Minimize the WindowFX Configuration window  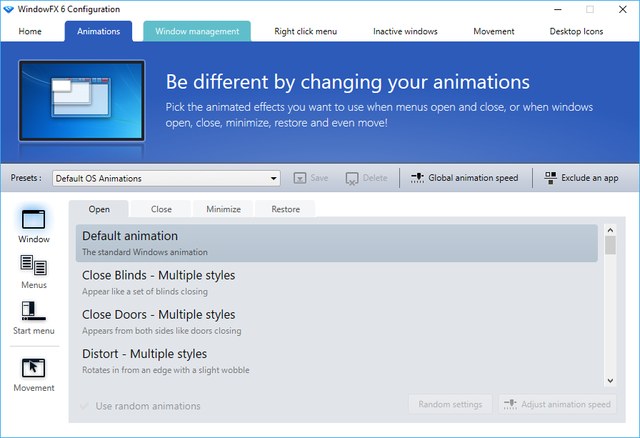point(558,9)
